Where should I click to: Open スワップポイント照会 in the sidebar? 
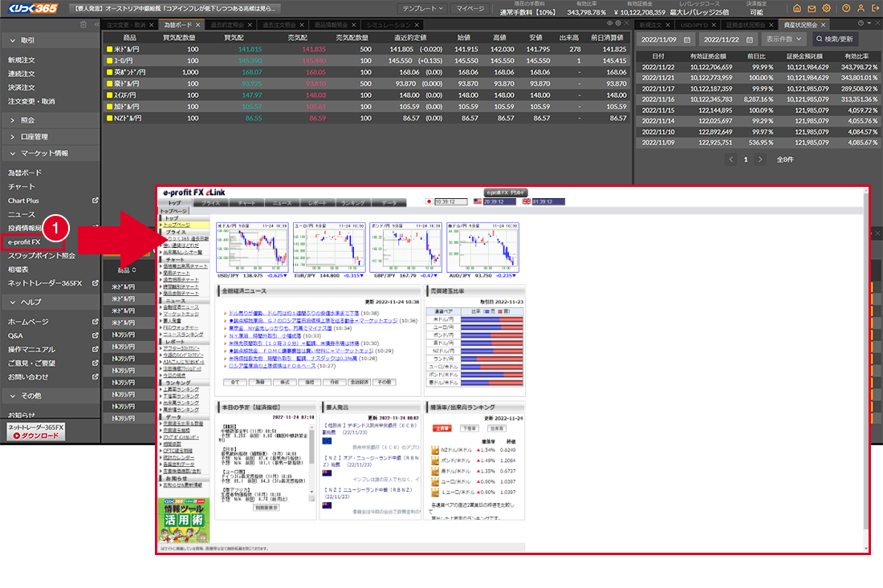pyautogui.click(x=41, y=255)
